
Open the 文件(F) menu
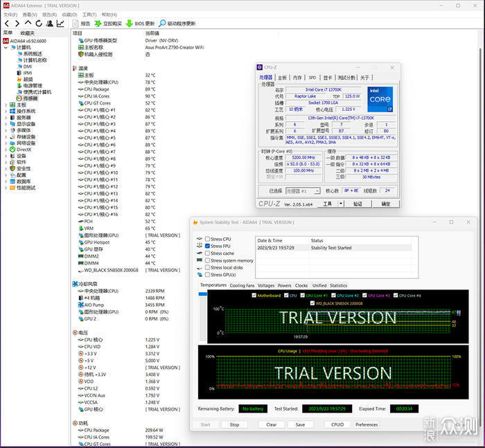tap(10, 15)
